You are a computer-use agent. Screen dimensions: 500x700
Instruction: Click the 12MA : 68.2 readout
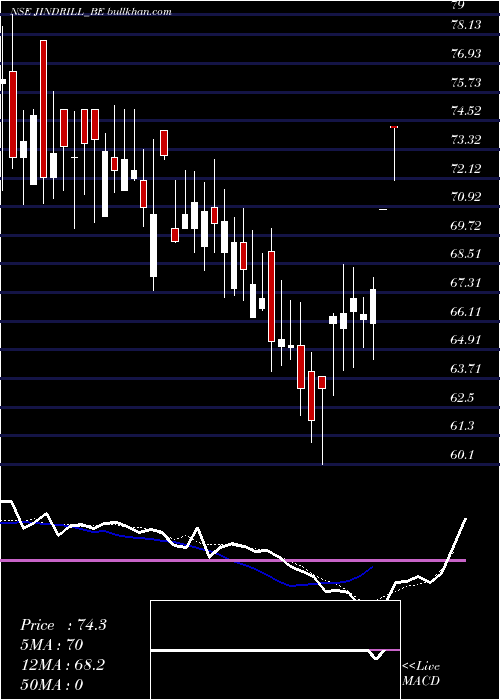[x=62, y=665]
